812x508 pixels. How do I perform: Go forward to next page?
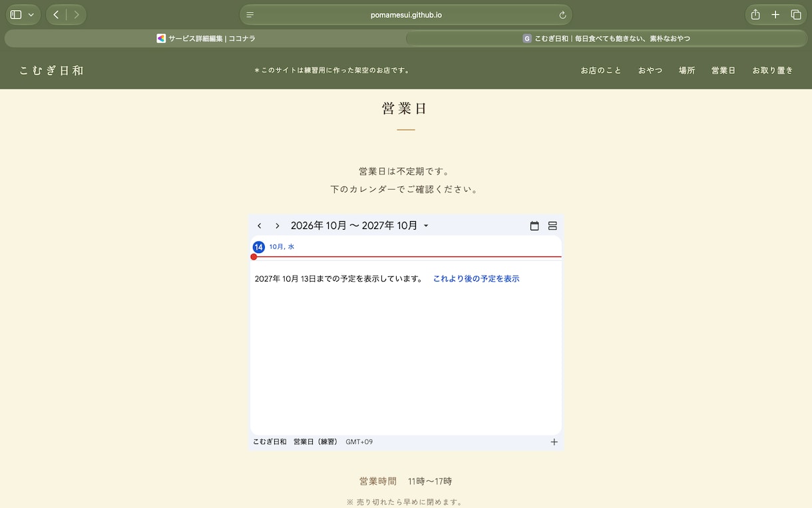point(77,15)
